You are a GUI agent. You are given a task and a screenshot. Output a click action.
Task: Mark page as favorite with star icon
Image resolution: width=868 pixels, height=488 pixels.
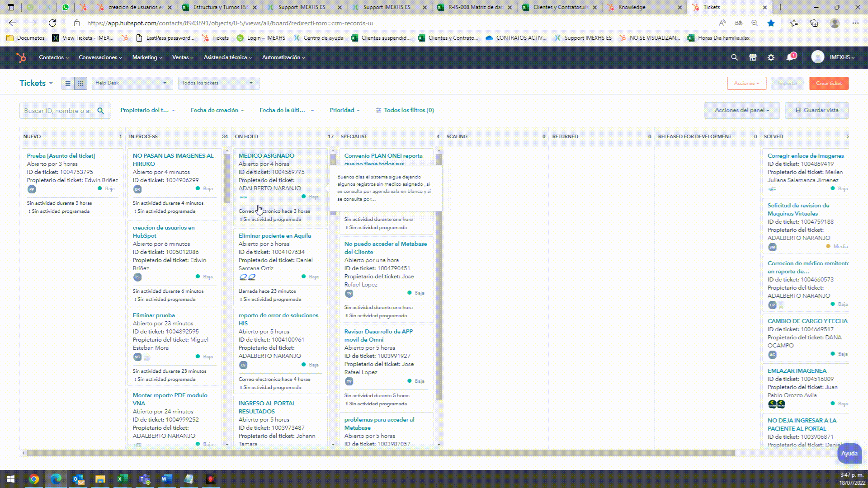[x=771, y=23]
